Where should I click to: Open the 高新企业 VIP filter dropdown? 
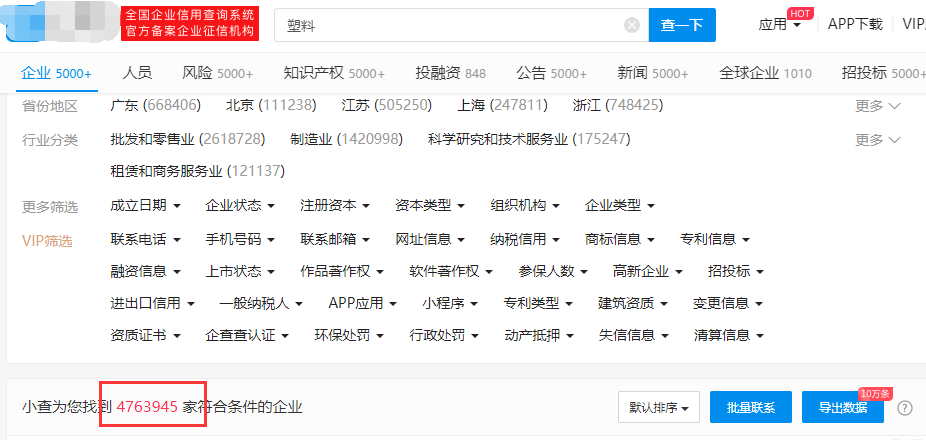tap(648, 272)
